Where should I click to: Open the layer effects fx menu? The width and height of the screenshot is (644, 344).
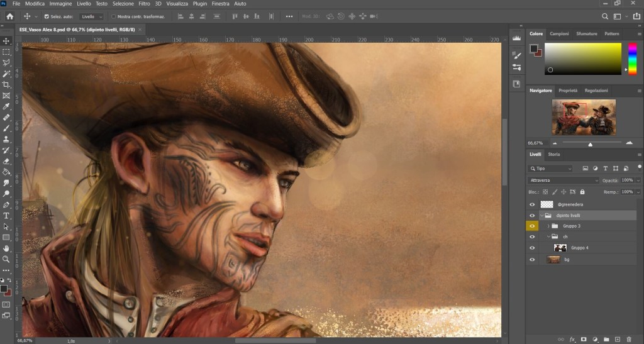pos(572,339)
